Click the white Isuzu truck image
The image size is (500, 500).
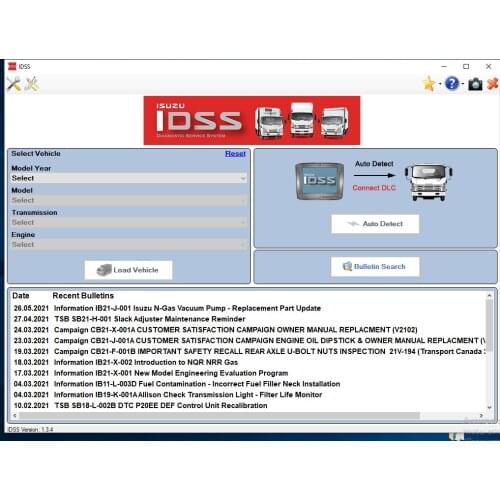point(428,182)
